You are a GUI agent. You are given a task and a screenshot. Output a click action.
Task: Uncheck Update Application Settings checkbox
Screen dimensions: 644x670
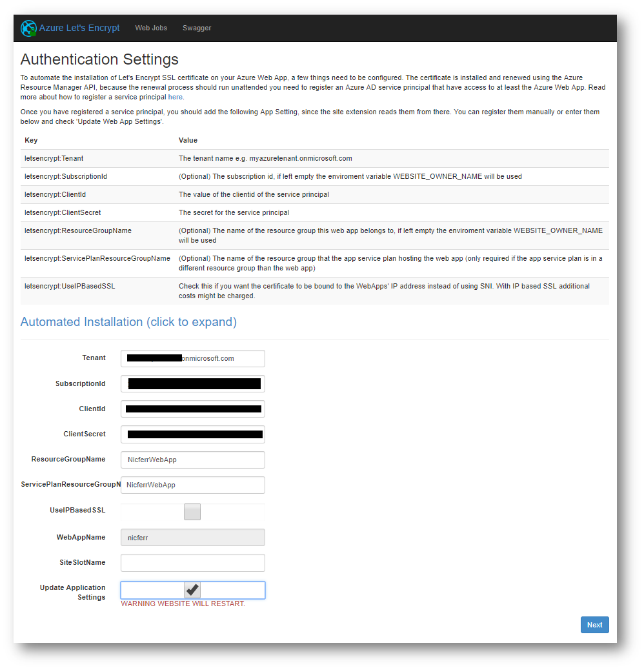[192, 590]
